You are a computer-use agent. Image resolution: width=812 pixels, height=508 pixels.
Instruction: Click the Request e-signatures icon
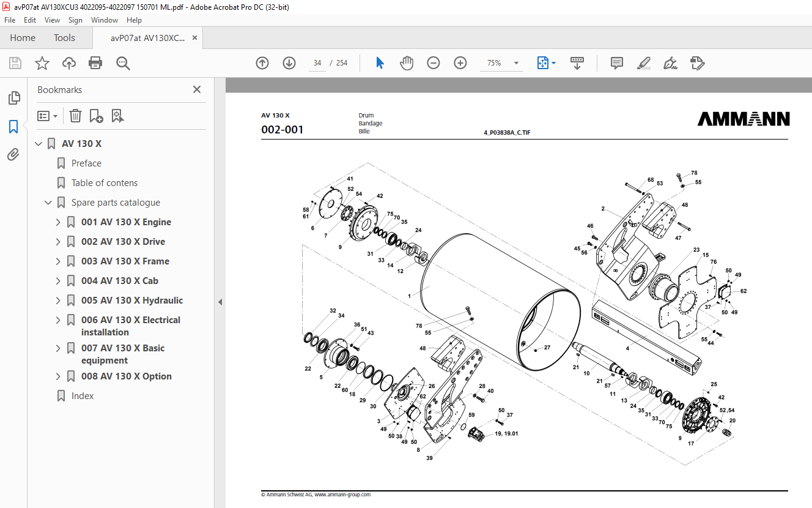point(697,63)
